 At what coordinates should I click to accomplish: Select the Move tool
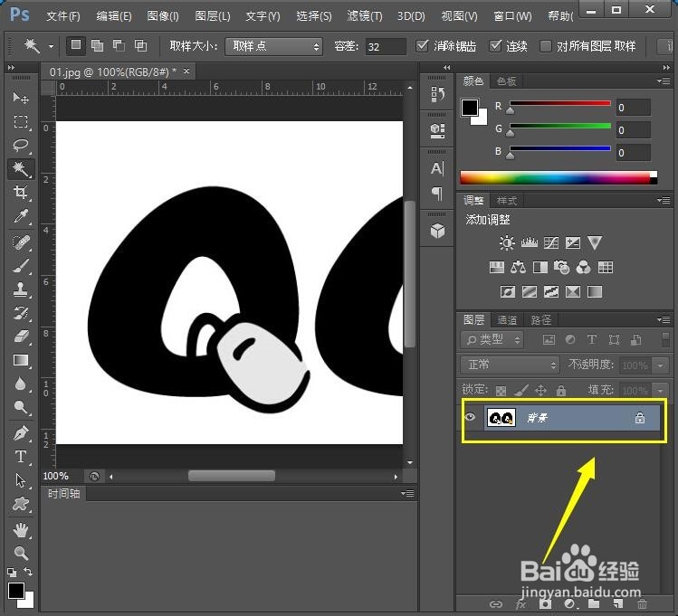pos(20,98)
